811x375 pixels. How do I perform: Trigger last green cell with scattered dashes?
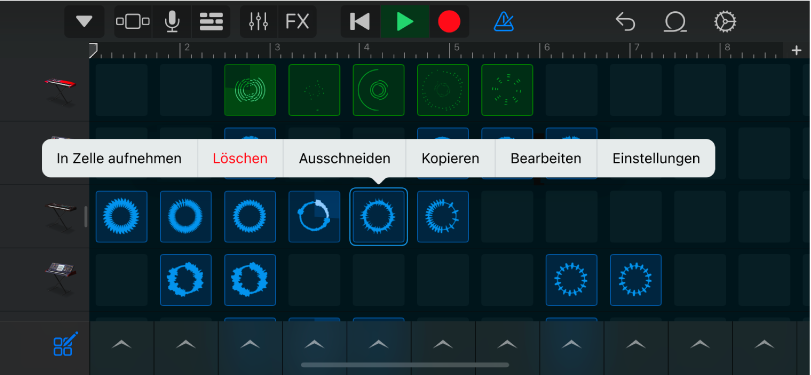(x=507, y=90)
